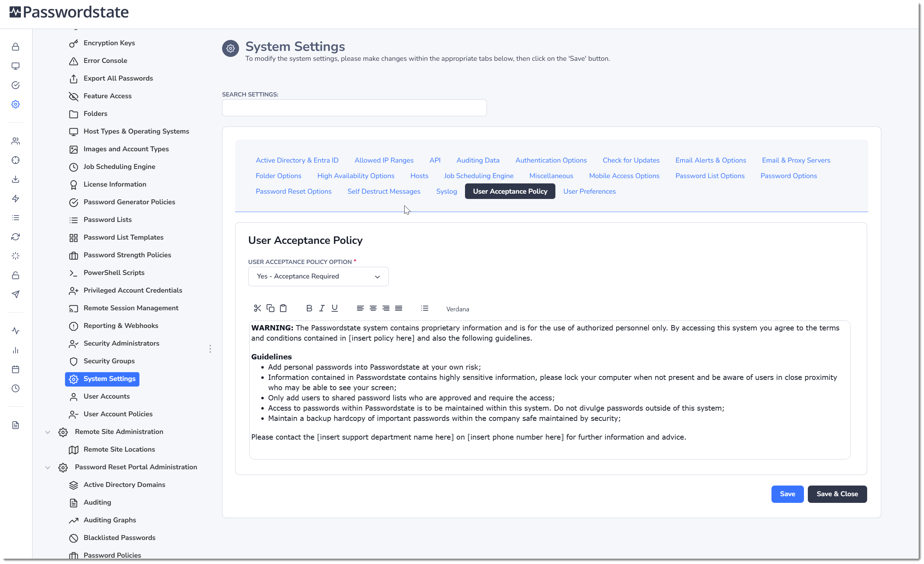Copy selection using the editor copy icon
The height and width of the screenshot is (564, 924).
270,309
